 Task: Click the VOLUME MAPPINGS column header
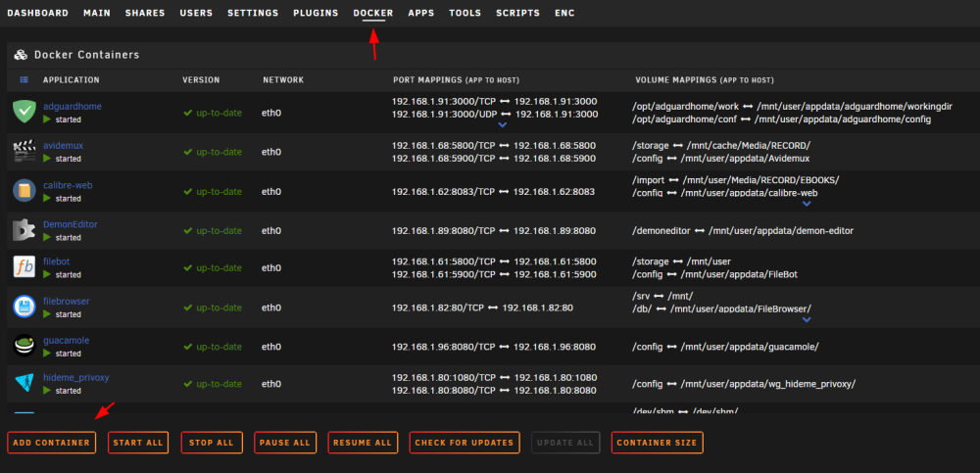pos(705,80)
